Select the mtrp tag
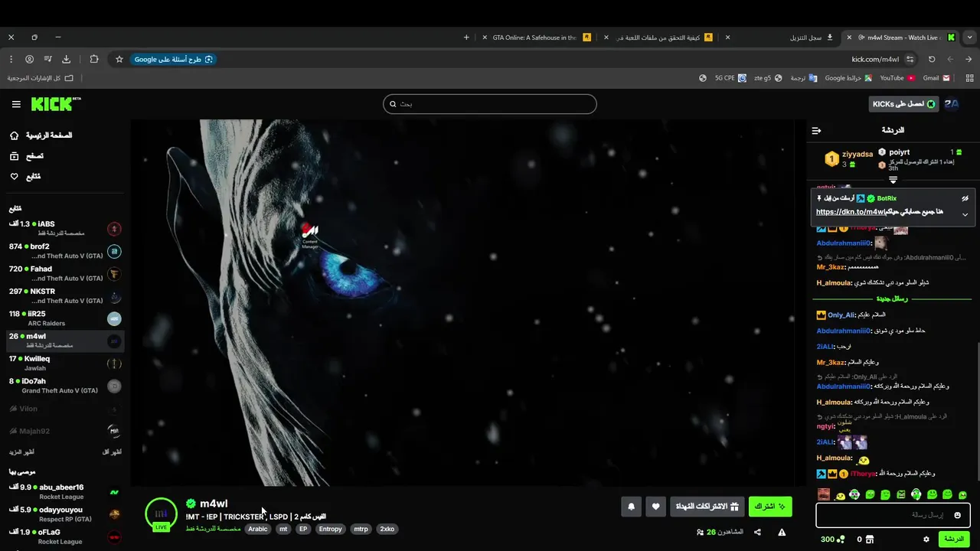The width and height of the screenshot is (980, 551). click(x=361, y=529)
